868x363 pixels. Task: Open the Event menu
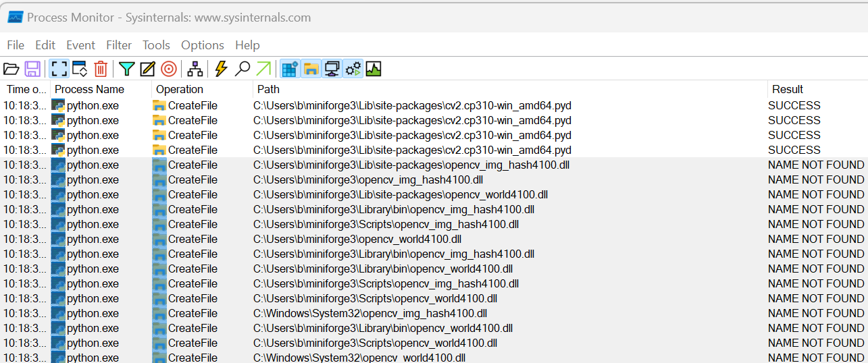click(x=80, y=45)
